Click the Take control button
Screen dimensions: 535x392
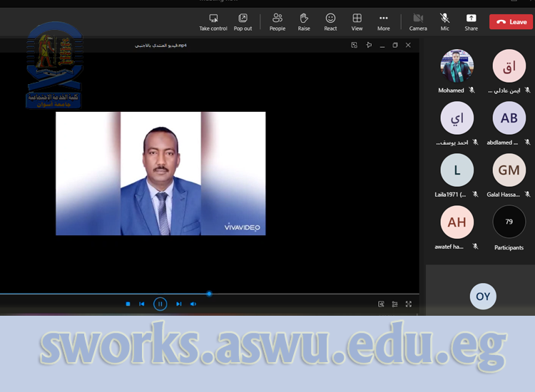[x=213, y=21]
